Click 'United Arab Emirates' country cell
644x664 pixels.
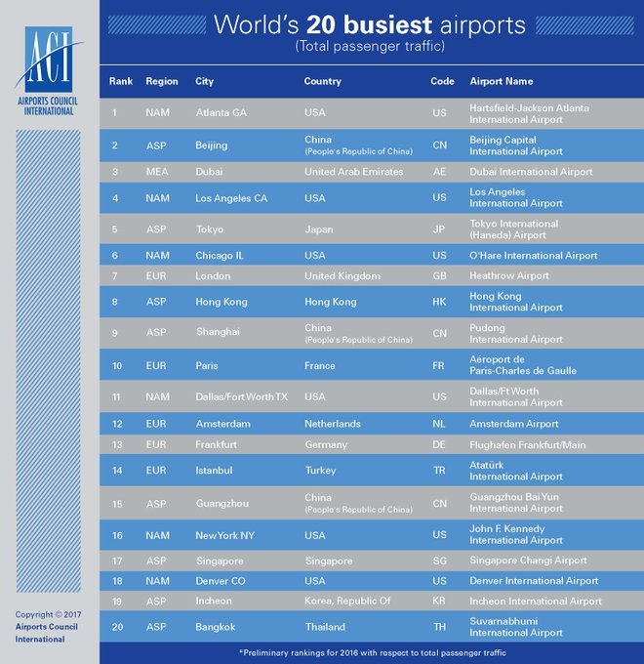[354, 172]
